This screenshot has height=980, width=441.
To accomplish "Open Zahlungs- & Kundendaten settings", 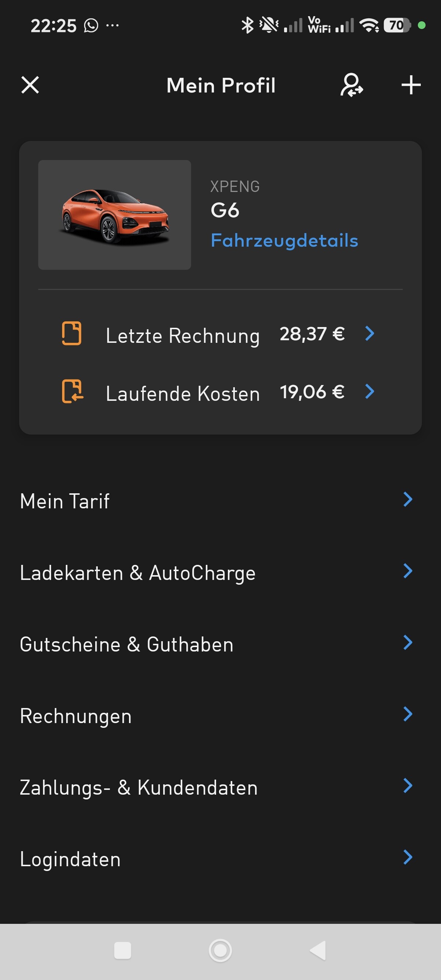I will tap(139, 787).
